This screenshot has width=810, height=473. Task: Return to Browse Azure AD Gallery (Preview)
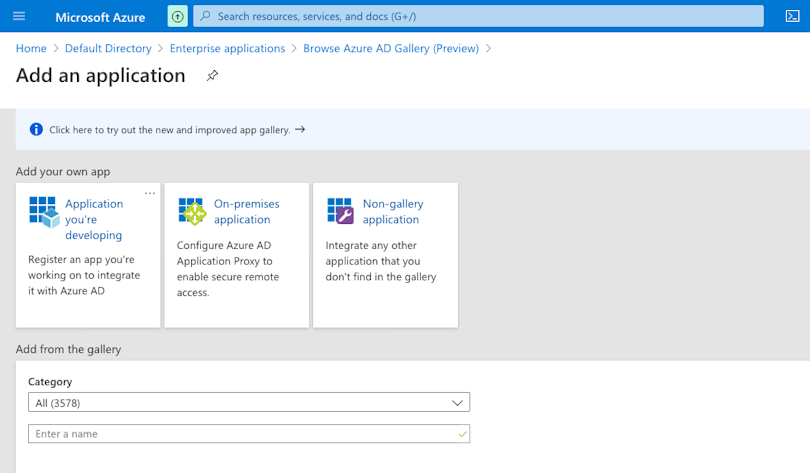[391, 48]
